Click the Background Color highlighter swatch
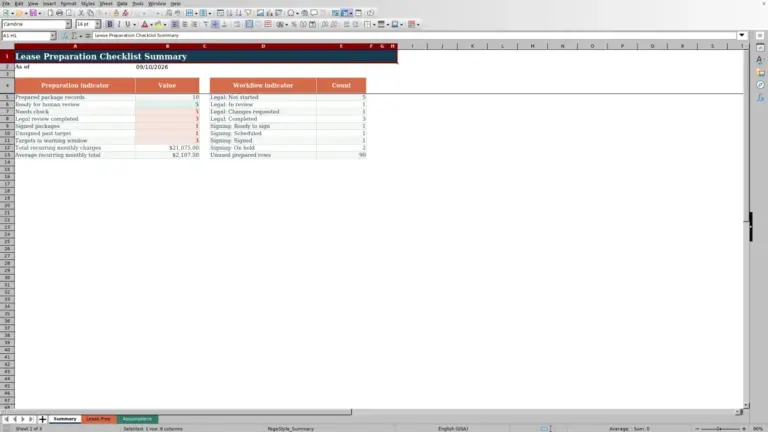Screen dimensions: 768x432 click(158, 24)
